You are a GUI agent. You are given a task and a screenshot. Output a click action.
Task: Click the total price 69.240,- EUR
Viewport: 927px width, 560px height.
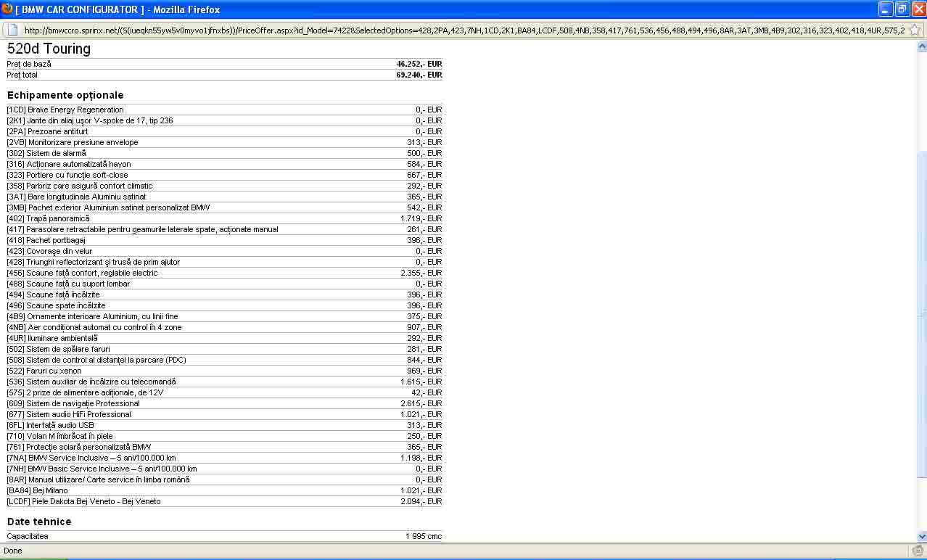419,75
